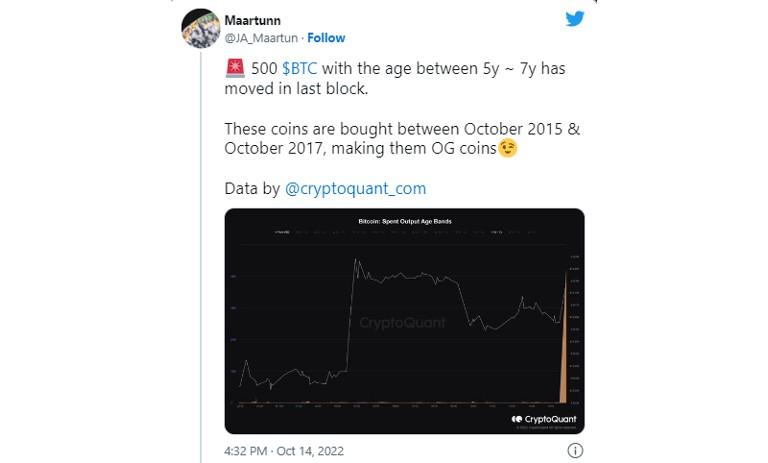The height and width of the screenshot is (463, 768).
Task: Open the @cryptoquant_com mention link
Action: tap(356, 188)
